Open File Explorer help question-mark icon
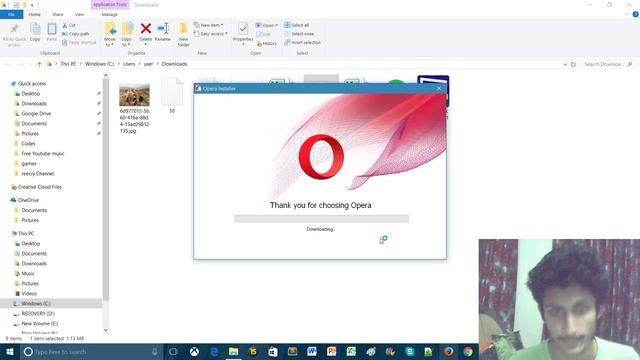The height and width of the screenshot is (360, 640). (636, 14)
